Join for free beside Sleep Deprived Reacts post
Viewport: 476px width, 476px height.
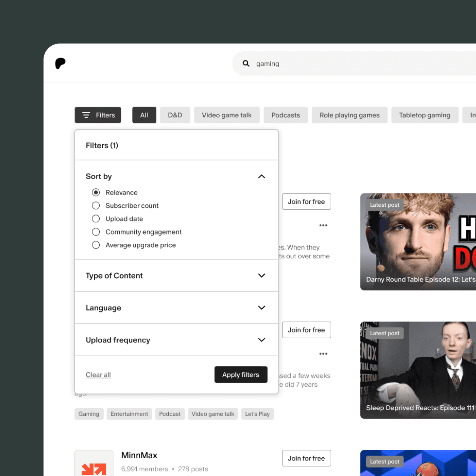click(x=306, y=330)
